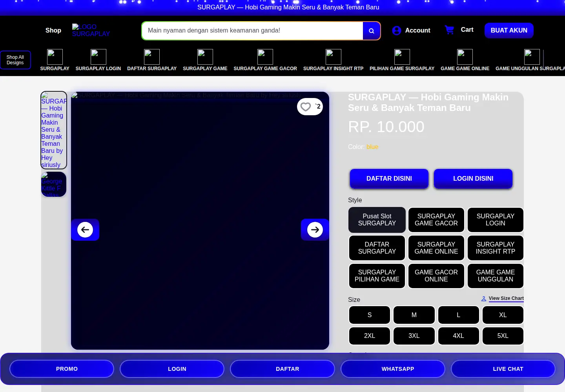The image size is (565, 392).
Task: Select SURGAPLAY LOGIN style option
Action: tap(496, 220)
